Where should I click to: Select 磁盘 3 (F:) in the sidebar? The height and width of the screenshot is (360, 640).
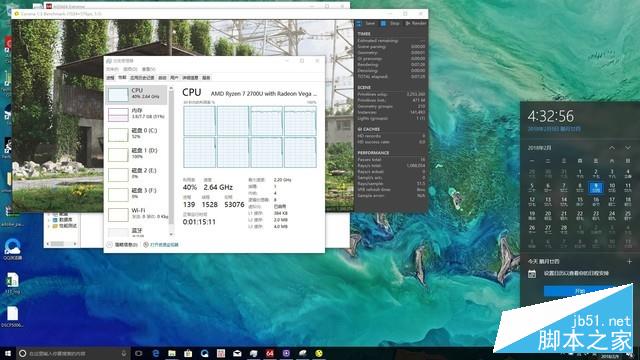137,194
